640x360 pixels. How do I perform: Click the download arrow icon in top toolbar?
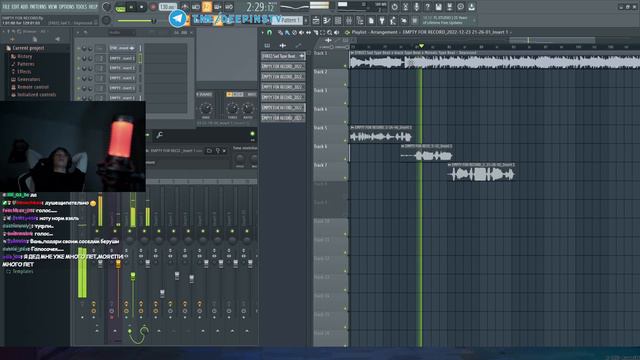click(x=471, y=7)
